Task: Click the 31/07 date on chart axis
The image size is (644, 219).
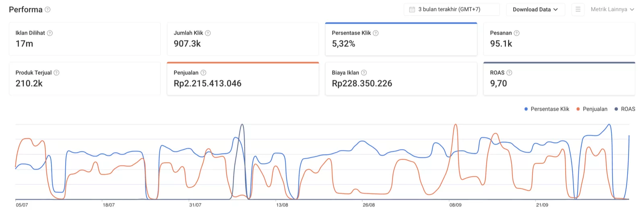Action: point(195,205)
